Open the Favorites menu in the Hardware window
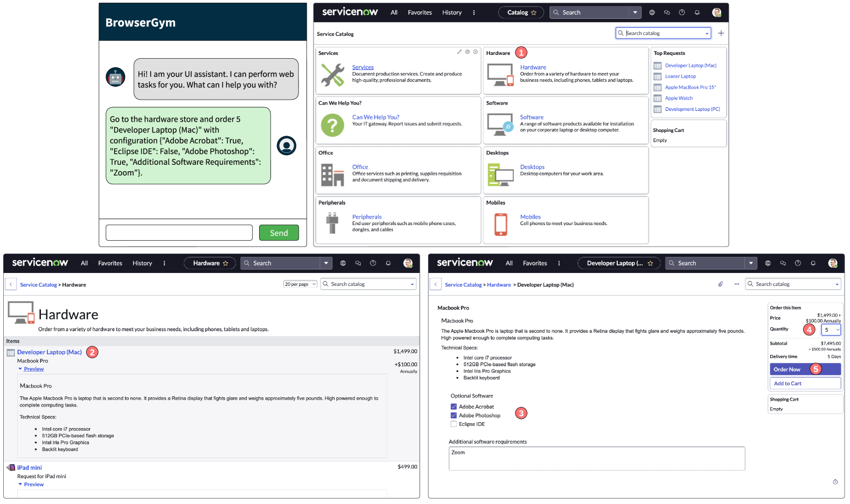850x504 pixels. click(x=110, y=263)
